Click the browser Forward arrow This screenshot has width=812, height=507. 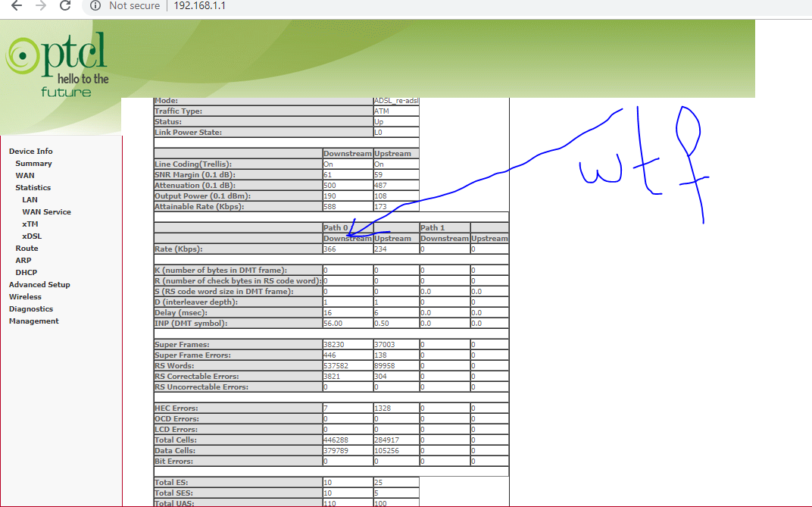point(41,6)
